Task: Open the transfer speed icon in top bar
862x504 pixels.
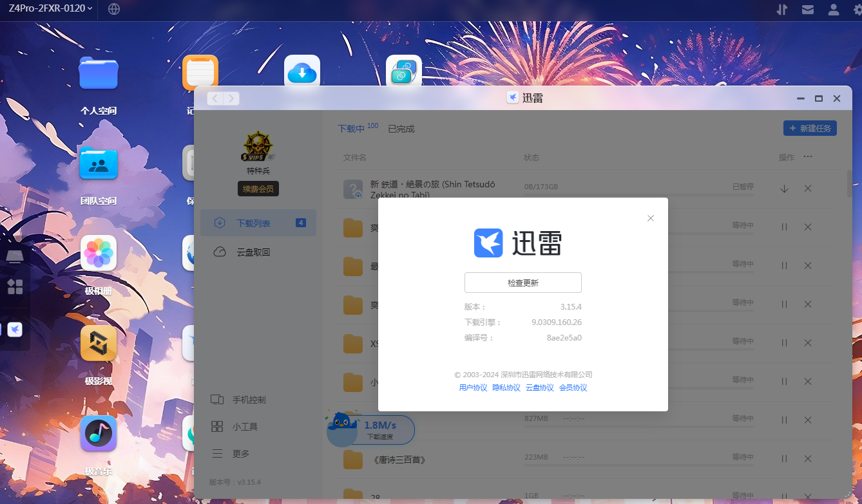Action: click(x=781, y=10)
